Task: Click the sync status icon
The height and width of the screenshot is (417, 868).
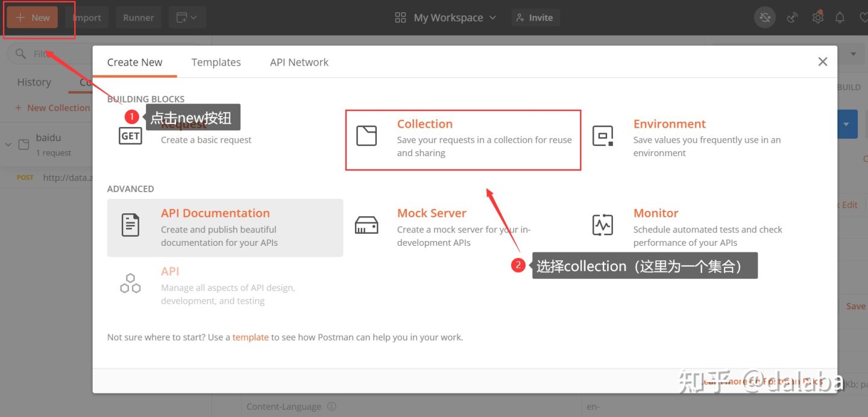Action: point(765,17)
